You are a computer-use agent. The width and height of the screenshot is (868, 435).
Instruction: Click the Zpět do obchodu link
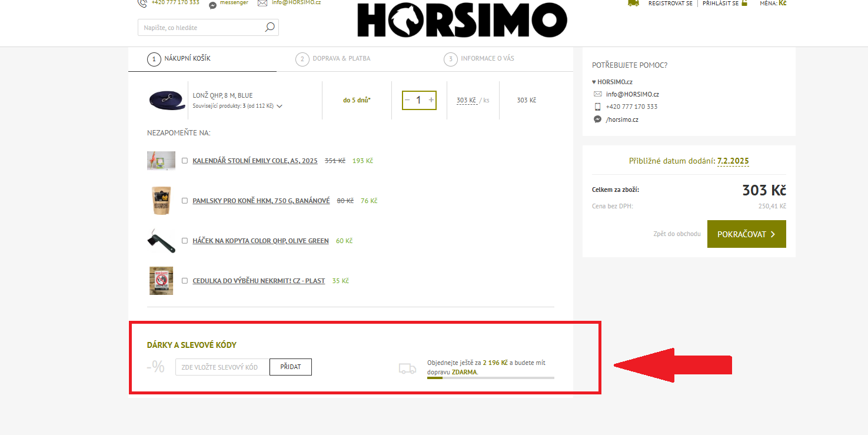677,234
